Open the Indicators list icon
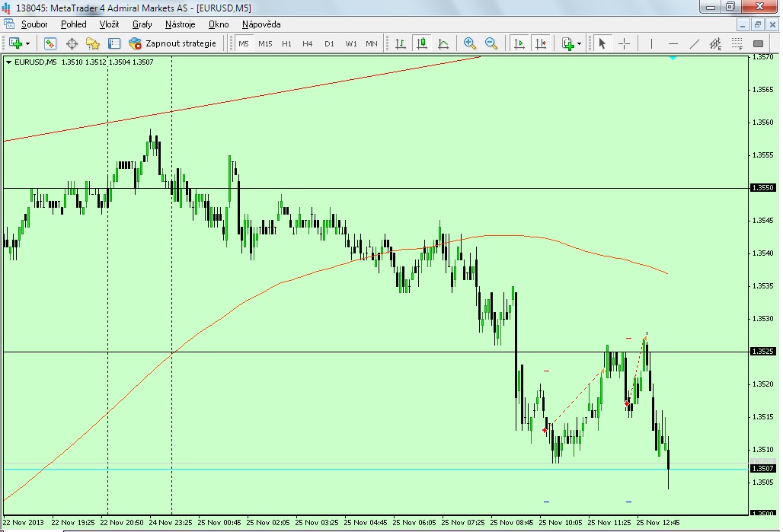The image size is (783, 532). [567, 43]
